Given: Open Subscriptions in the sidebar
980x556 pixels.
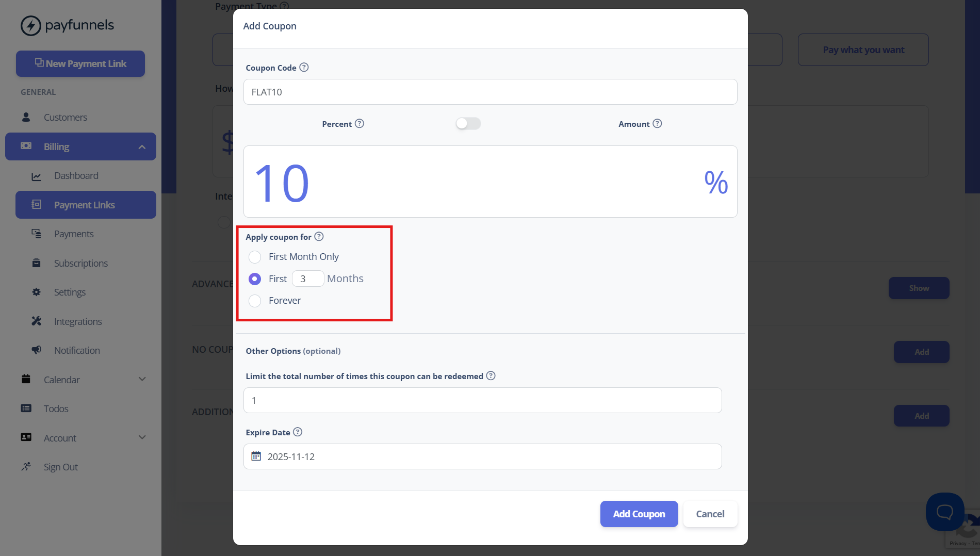Looking at the screenshot, I should 80,263.
